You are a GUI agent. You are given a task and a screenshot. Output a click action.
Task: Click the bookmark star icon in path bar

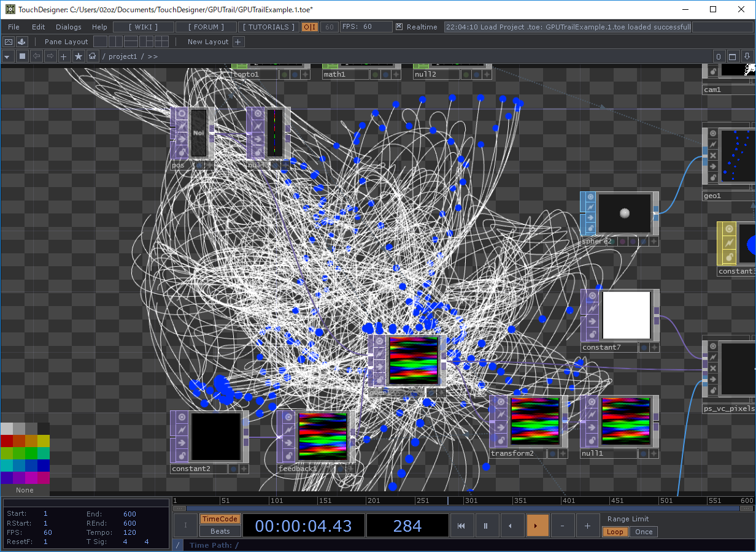click(79, 56)
